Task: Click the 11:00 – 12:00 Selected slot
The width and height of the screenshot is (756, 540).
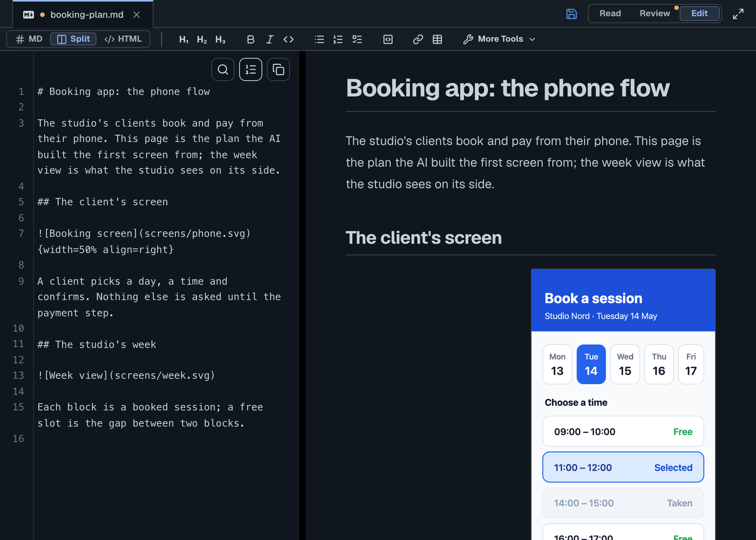Action: (623, 467)
